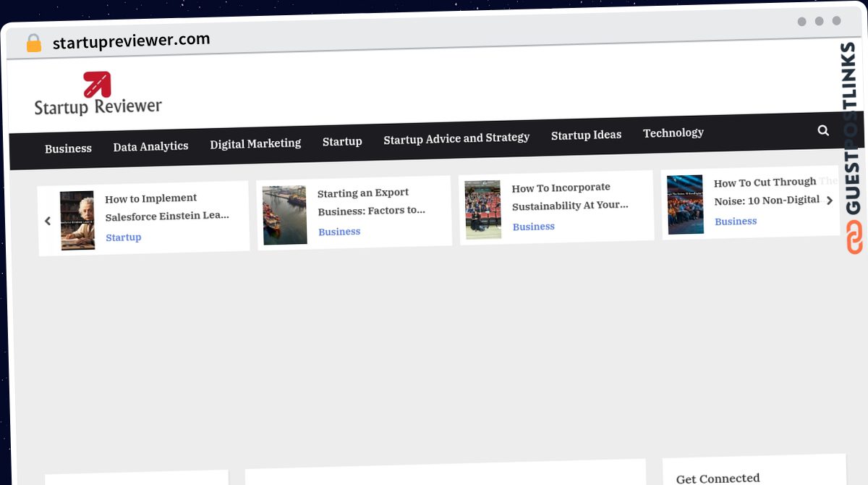Open the Business menu item

click(x=68, y=148)
